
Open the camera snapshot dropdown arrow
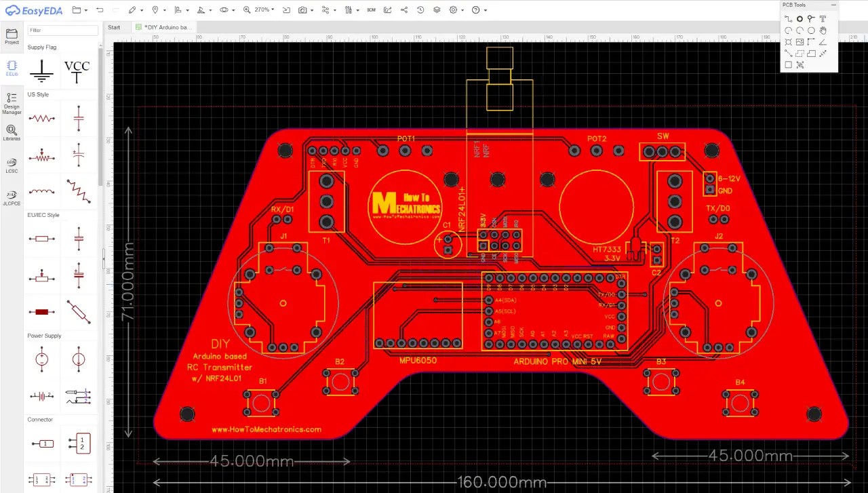[312, 10]
